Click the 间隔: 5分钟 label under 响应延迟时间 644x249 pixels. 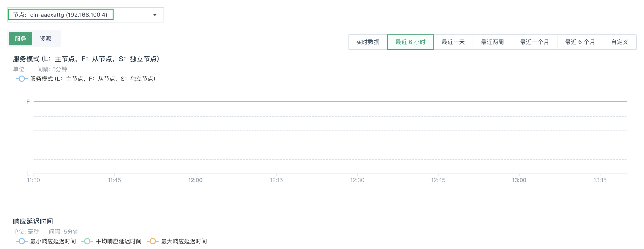[64, 232]
